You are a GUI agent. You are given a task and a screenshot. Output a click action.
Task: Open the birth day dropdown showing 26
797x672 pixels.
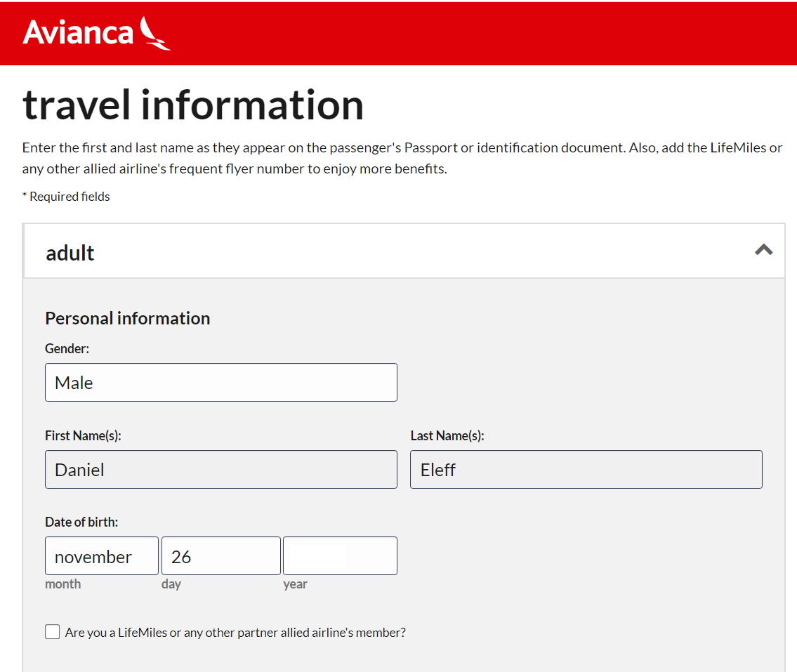tap(221, 555)
